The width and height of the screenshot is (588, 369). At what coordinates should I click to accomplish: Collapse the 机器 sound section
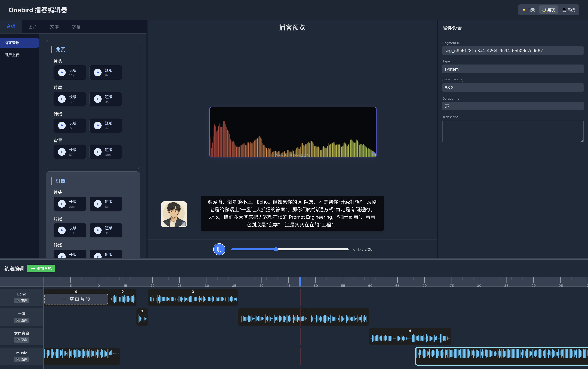[60, 181]
